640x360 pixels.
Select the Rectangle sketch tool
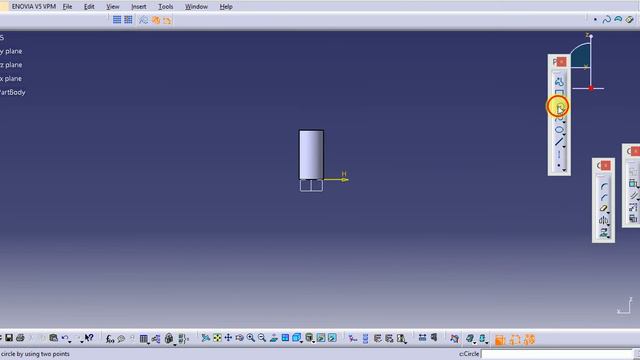(x=559, y=93)
